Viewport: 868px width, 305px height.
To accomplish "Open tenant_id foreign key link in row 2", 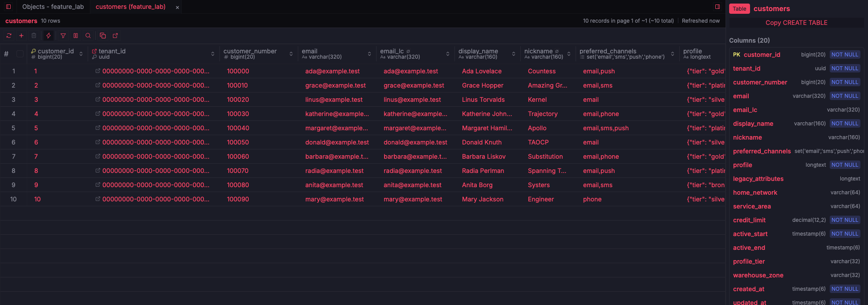I will point(98,85).
